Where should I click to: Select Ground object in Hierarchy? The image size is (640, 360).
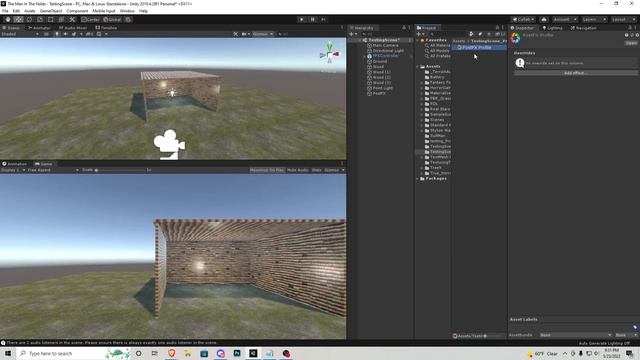380,61
